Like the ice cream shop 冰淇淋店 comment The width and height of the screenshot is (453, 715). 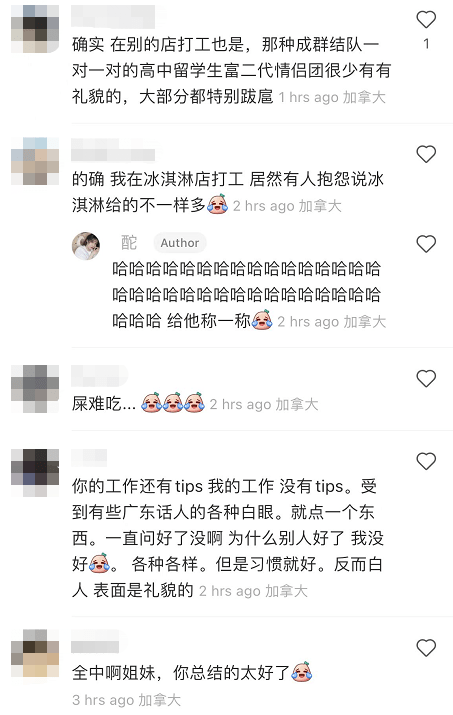[x=426, y=154]
